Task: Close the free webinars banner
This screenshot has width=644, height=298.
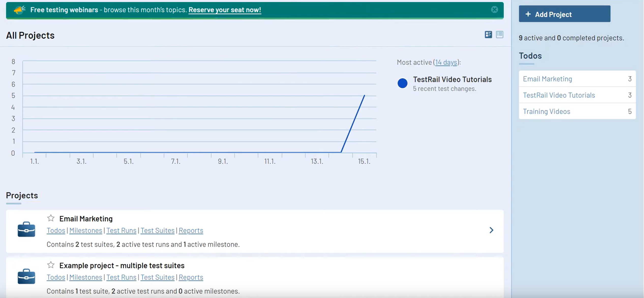Action: pyautogui.click(x=494, y=10)
